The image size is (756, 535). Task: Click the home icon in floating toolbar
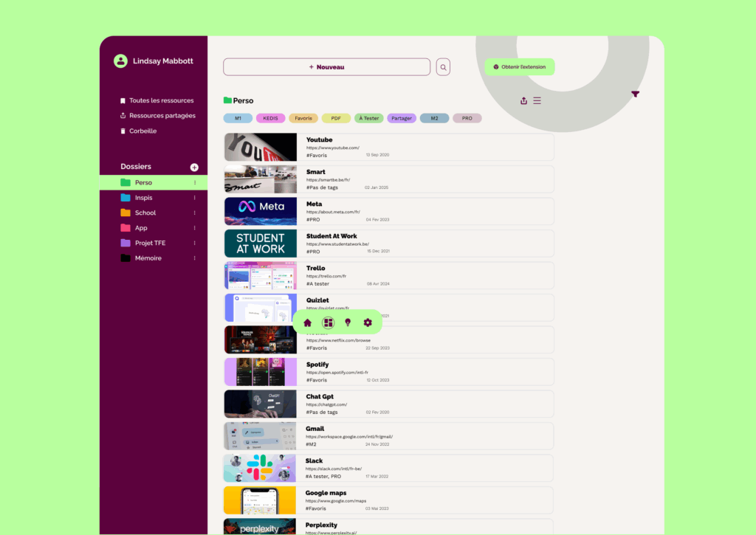click(x=308, y=322)
